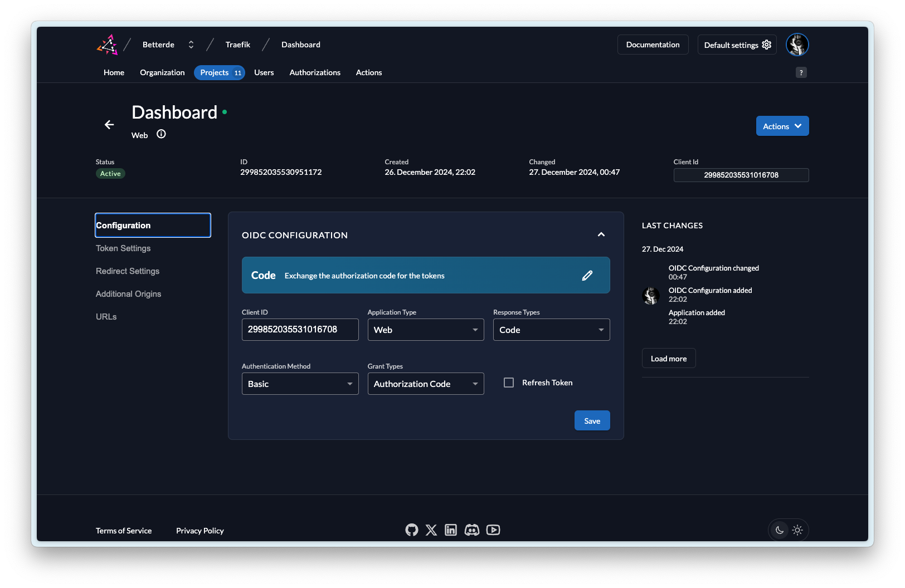905x588 pixels.
Task: Open the Response Types dropdown
Action: tap(552, 330)
